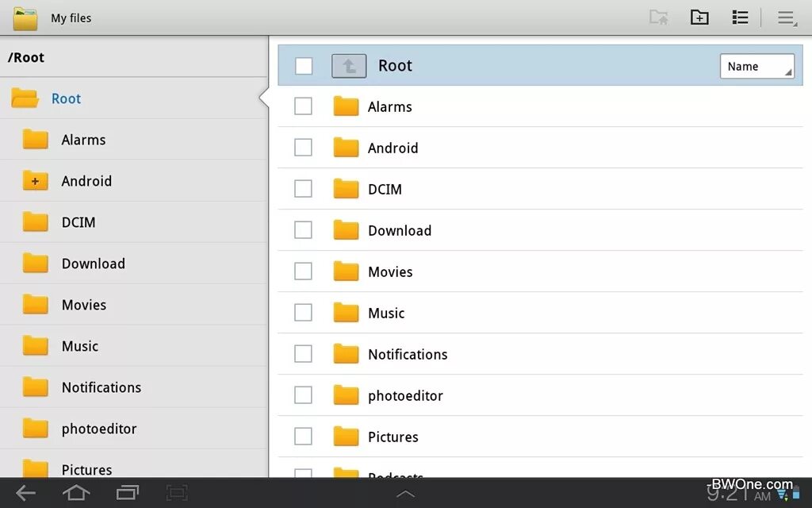
Task: Click the Movies name in main list
Action: click(x=390, y=272)
